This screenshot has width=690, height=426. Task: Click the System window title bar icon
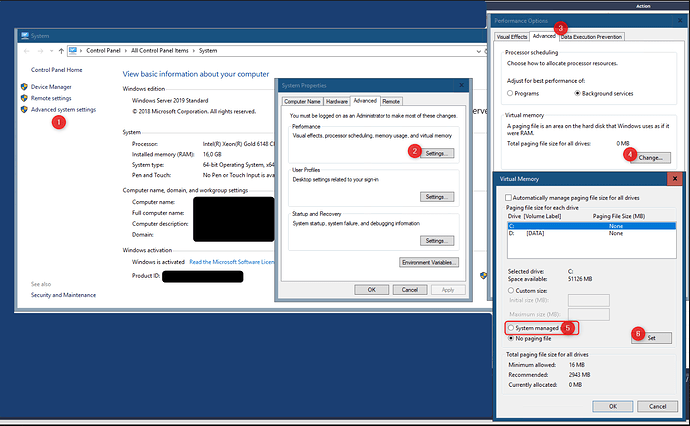(26, 33)
